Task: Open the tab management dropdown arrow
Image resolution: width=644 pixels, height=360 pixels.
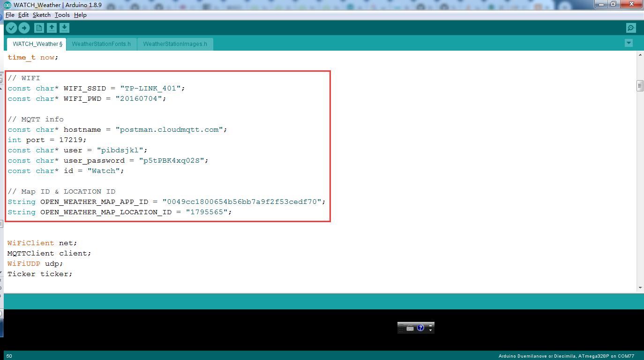Action: click(629, 43)
